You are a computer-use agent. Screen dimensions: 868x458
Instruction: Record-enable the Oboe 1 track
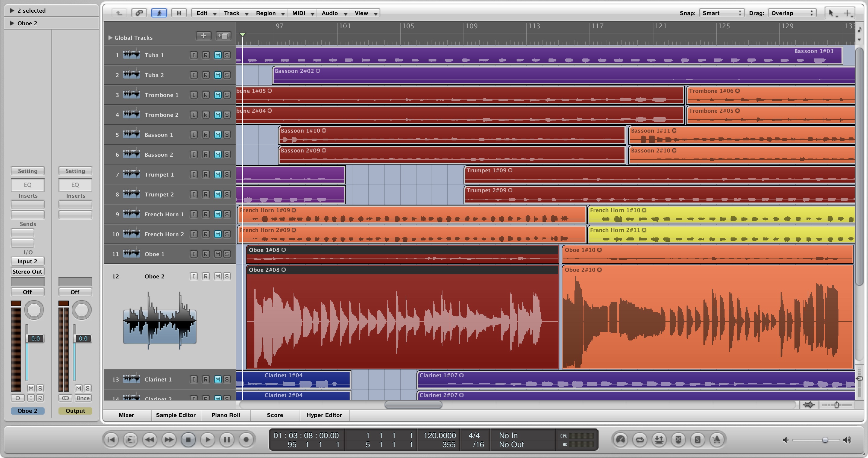pos(206,254)
